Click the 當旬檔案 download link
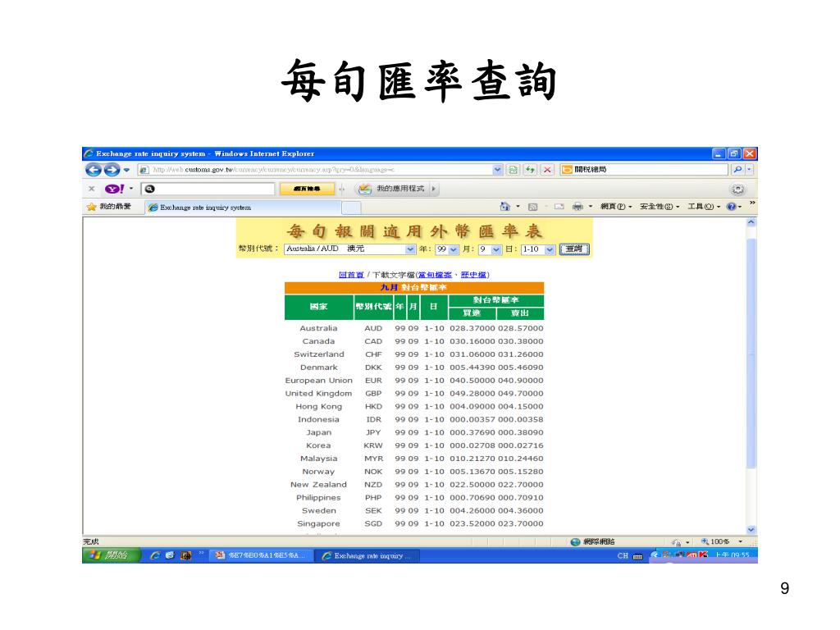The width and height of the screenshot is (840, 630). [x=435, y=275]
